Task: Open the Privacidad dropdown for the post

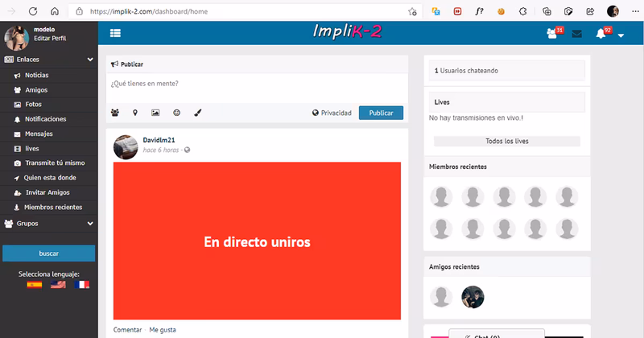Action: click(x=332, y=113)
